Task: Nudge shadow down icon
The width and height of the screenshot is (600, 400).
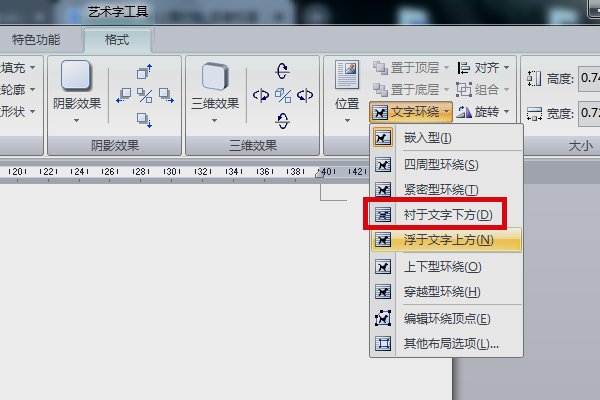Action: point(145,120)
